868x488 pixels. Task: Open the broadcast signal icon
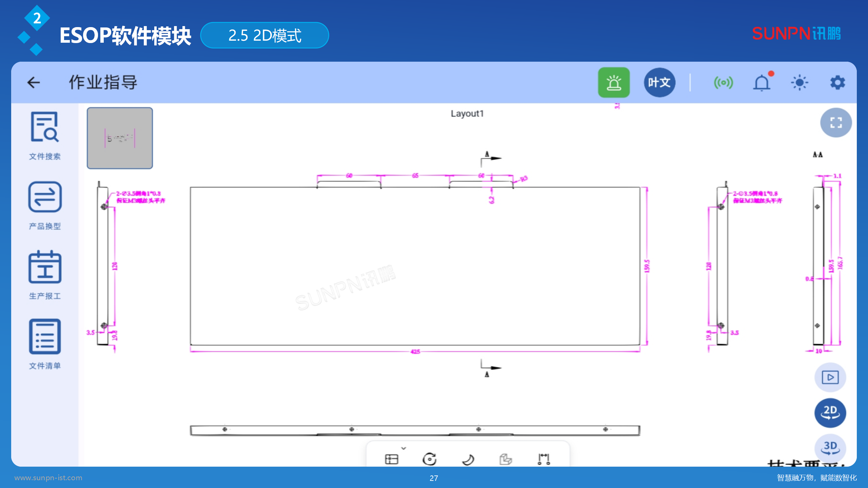(723, 82)
